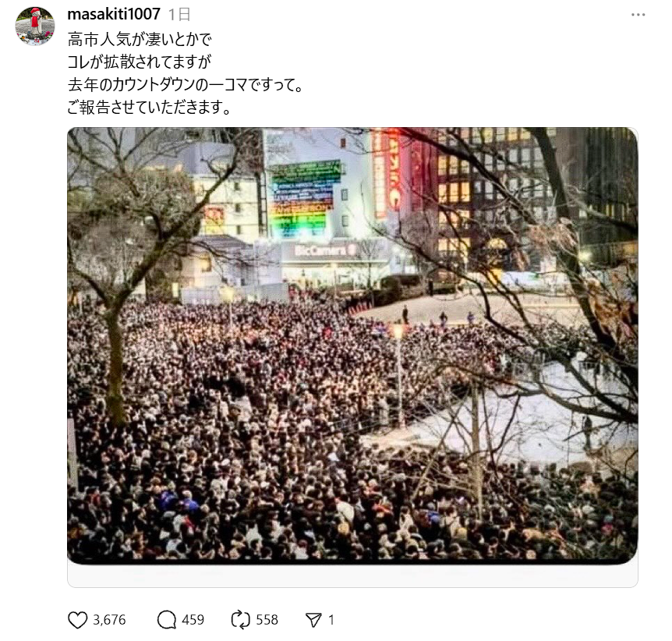Click the blank strip below the photo card
This screenshot has height=641, width=672.
coord(352,575)
